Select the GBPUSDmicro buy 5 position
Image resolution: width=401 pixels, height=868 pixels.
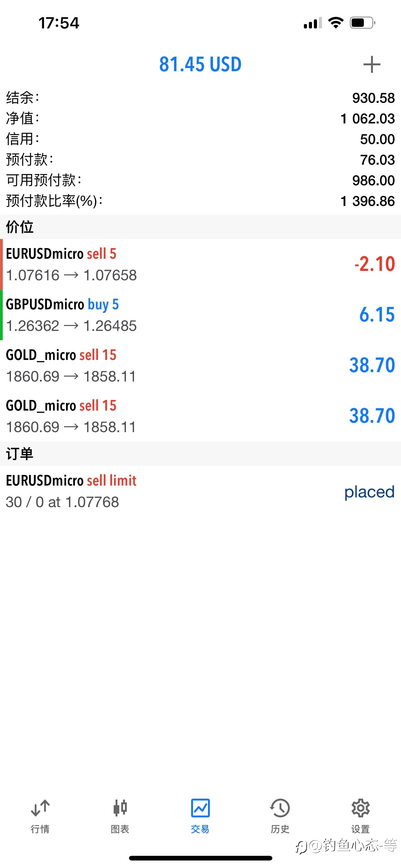pyautogui.click(x=200, y=315)
